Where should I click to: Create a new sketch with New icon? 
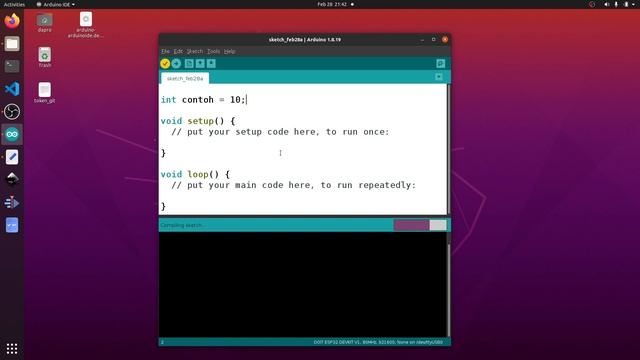[189, 64]
